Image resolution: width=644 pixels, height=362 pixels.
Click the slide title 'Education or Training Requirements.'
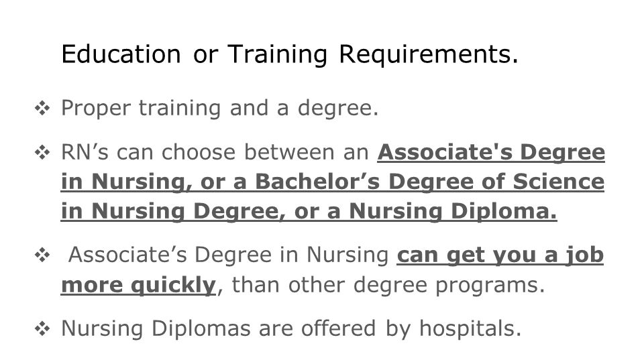point(290,54)
